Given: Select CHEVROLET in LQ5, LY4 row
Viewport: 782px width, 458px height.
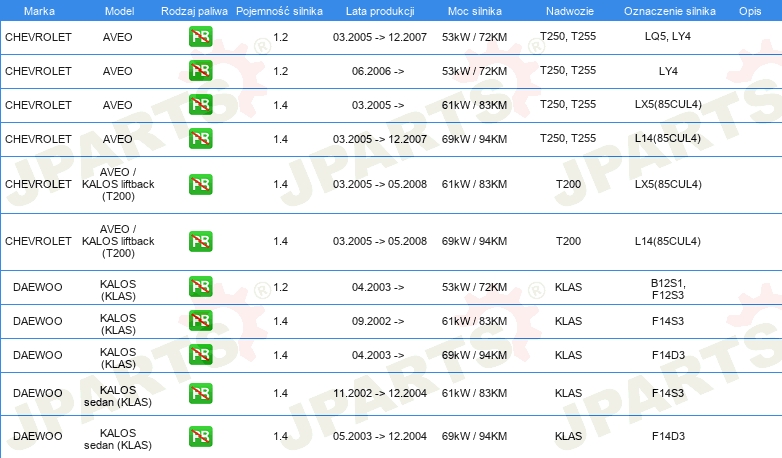Looking at the screenshot, I should [x=38, y=37].
